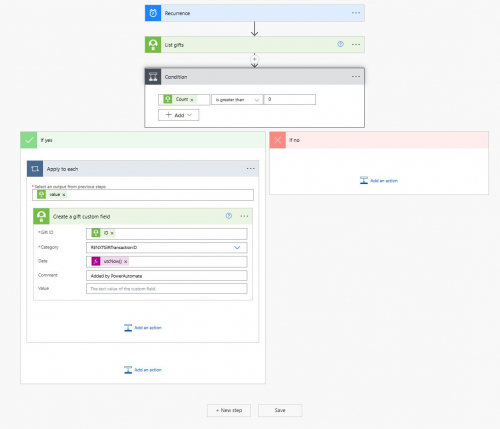The height and width of the screenshot is (429, 500).
Task: Click the If no X icon
Action: 278,140
